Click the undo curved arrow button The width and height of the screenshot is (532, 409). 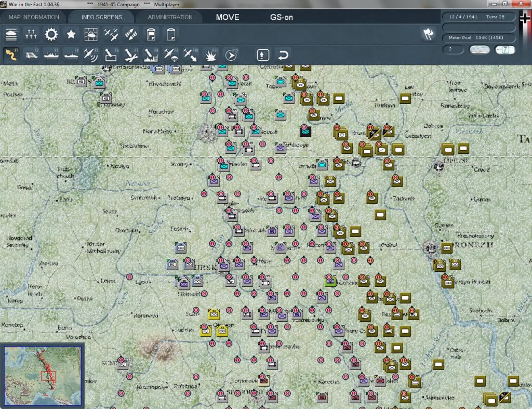coord(283,55)
